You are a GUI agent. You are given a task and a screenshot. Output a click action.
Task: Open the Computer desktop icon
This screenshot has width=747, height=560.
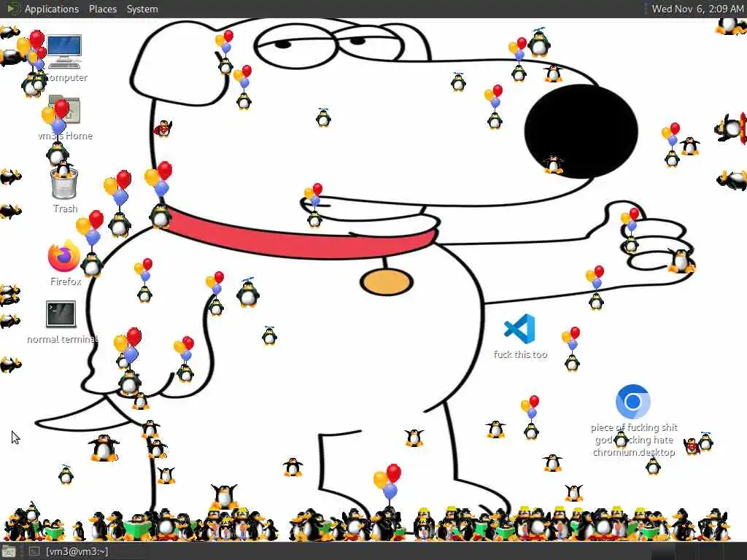pos(65,52)
